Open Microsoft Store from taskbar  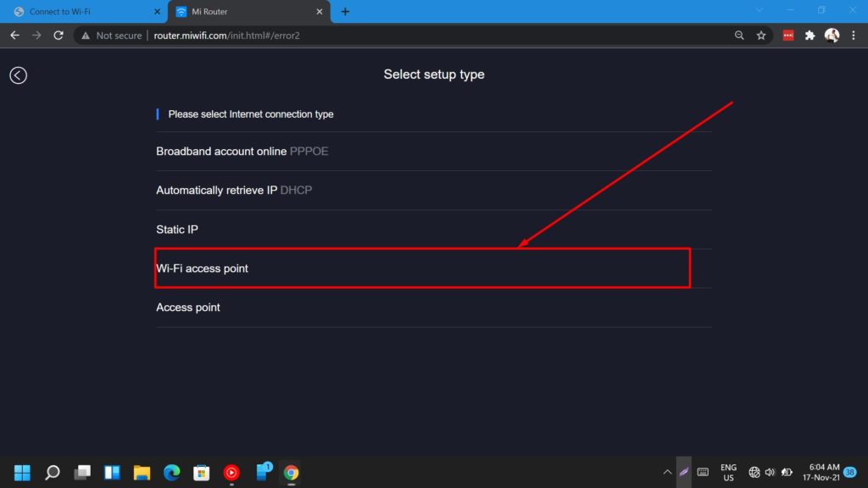[202, 473]
